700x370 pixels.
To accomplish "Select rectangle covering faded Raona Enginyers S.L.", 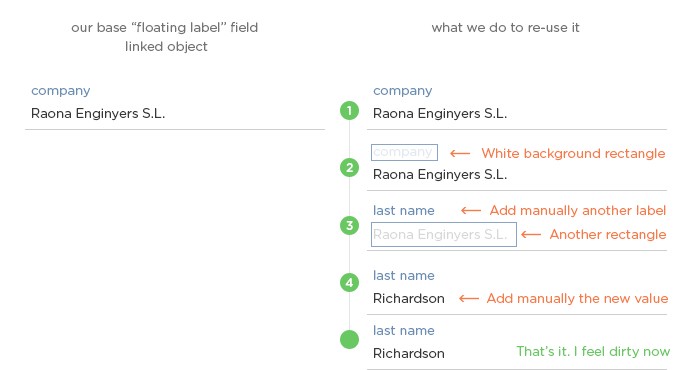I will (x=444, y=234).
